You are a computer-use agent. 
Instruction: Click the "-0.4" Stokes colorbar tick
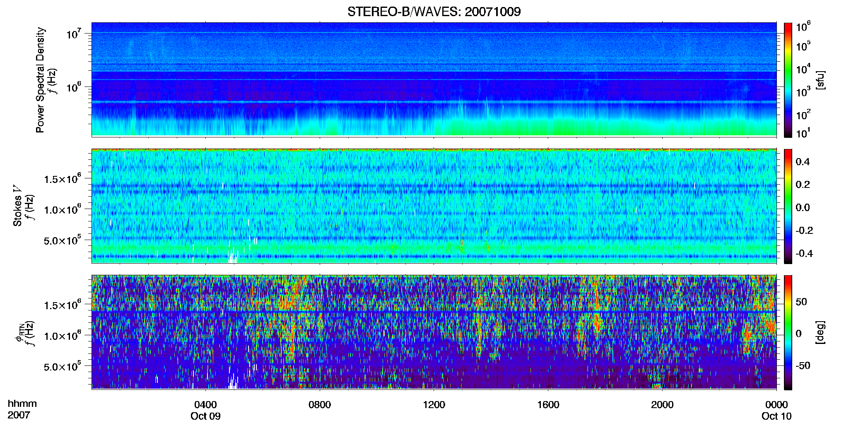point(804,253)
